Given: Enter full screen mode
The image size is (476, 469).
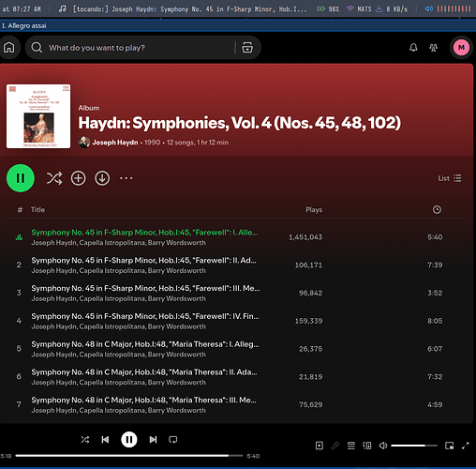Looking at the screenshot, I should tap(466, 446).
